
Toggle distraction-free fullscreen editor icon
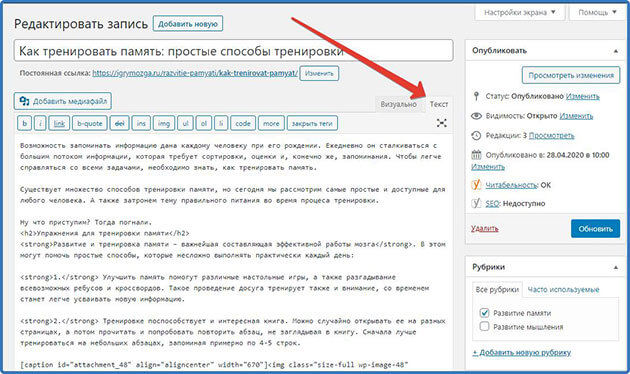(442, 123)
